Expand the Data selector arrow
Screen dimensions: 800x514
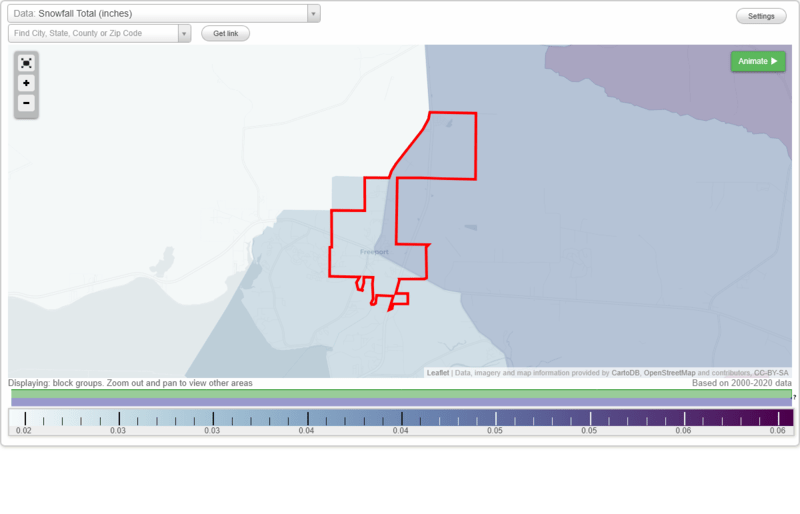(314, 14)
